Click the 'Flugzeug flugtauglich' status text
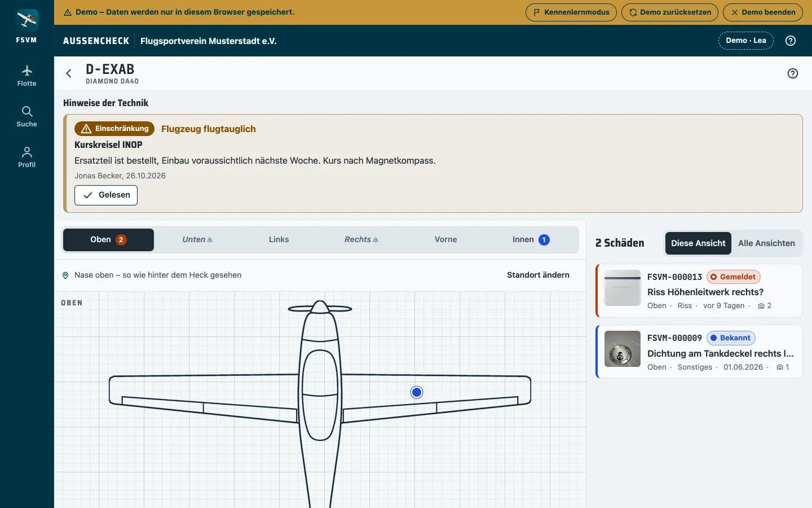Viewport: 812px width, 508px height. [x=209, y=129]
